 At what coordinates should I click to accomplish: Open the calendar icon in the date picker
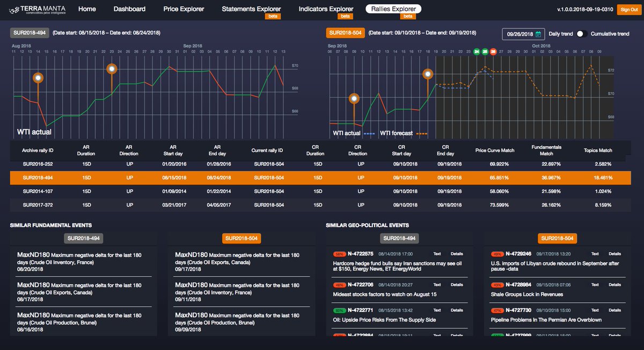(538, 34)
